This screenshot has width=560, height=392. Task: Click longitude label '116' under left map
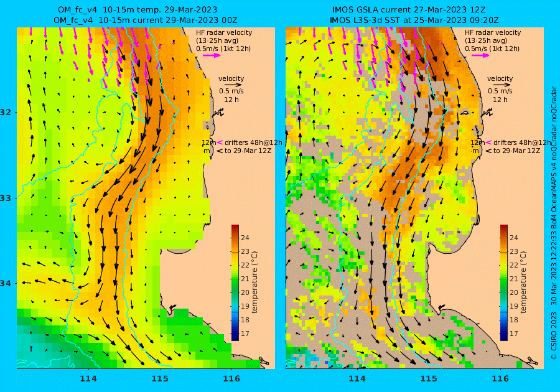click(231, 379)
